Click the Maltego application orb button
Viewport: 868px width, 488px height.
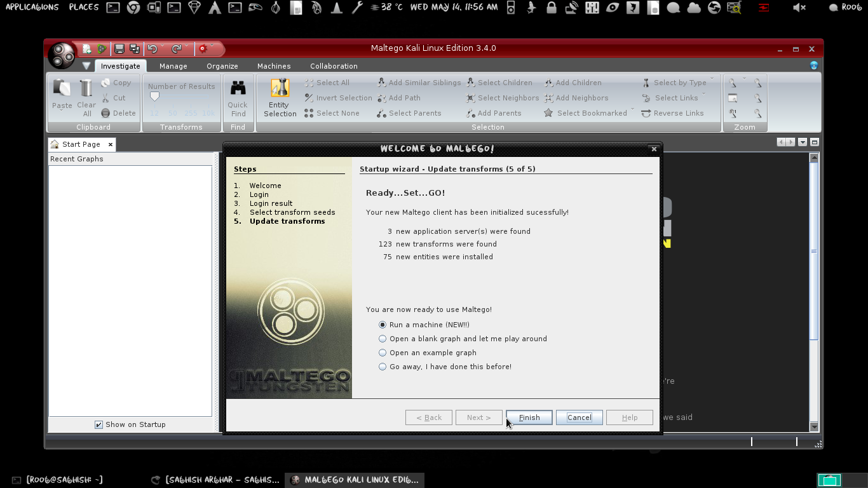62,56
